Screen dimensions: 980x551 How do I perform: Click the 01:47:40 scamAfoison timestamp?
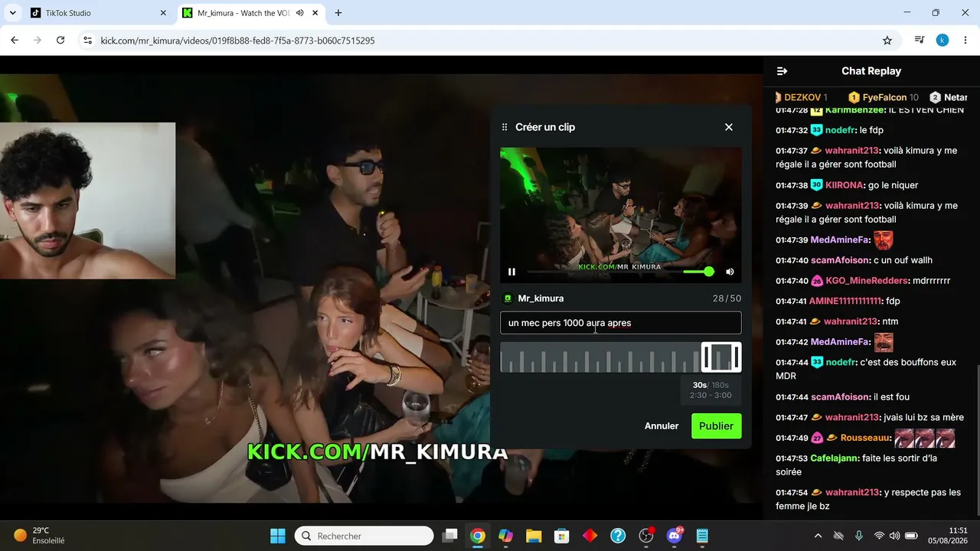(792, 260)
